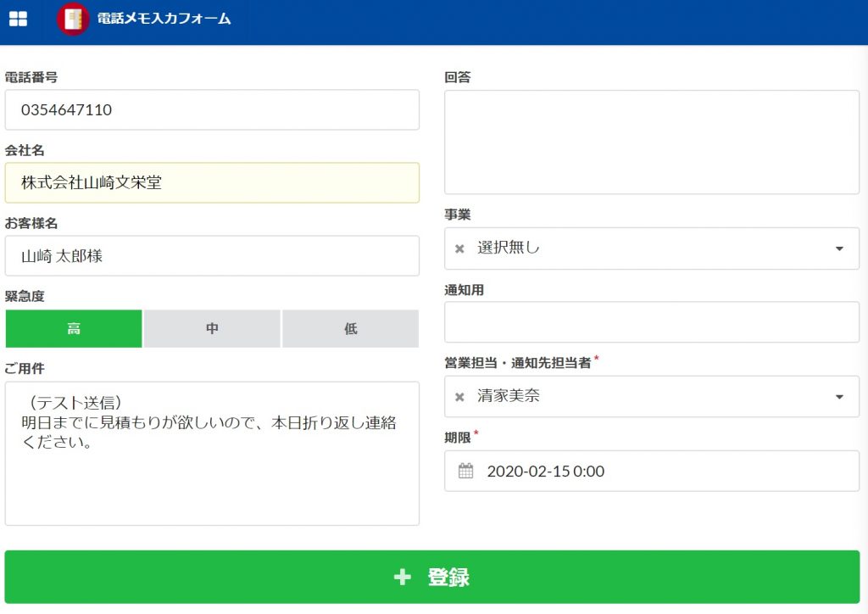Viewport: 868px width, 614px height.
Task: Open the 清家美奈 combo box
Action: (652, 397)
